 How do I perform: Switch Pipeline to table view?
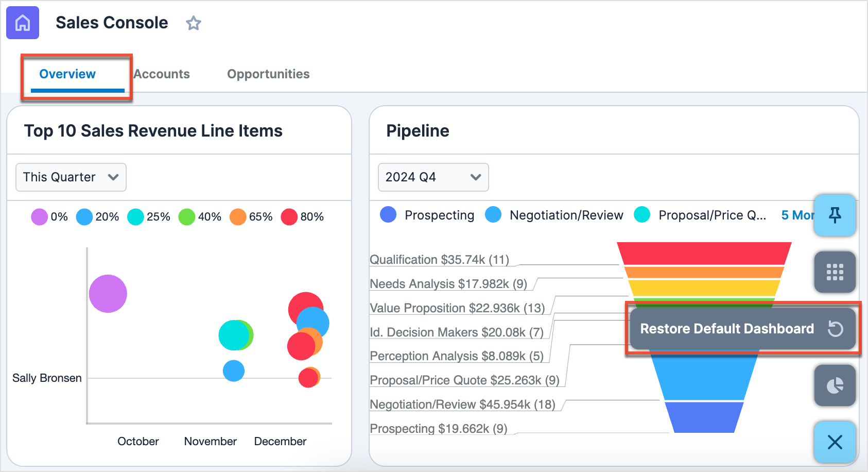coord(835,272)
